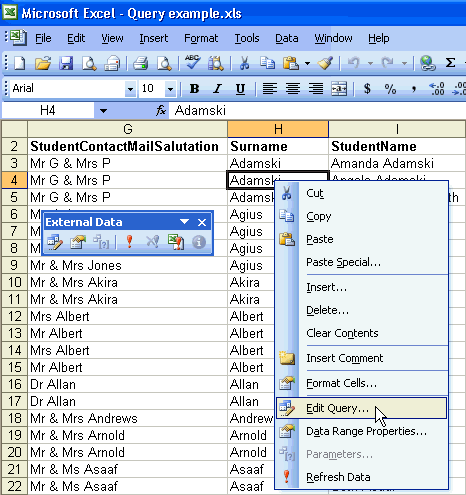Open the Research binoculars-book icon

(216, 63)
